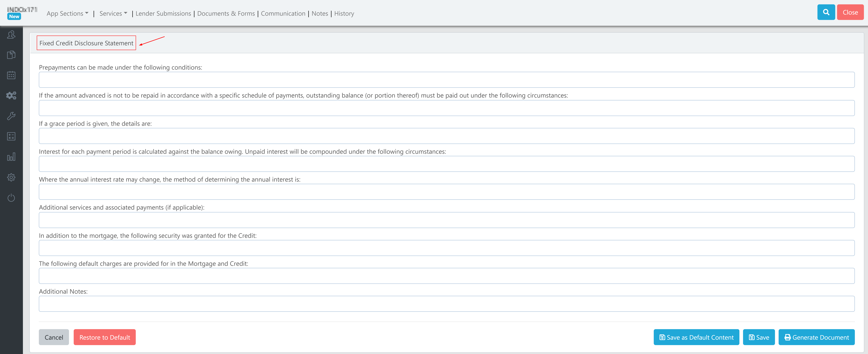Image resolution: width=868 pixels, height=354 pixels.
Task: Click the Prepayments conditions text field
Action: (446, 80)
